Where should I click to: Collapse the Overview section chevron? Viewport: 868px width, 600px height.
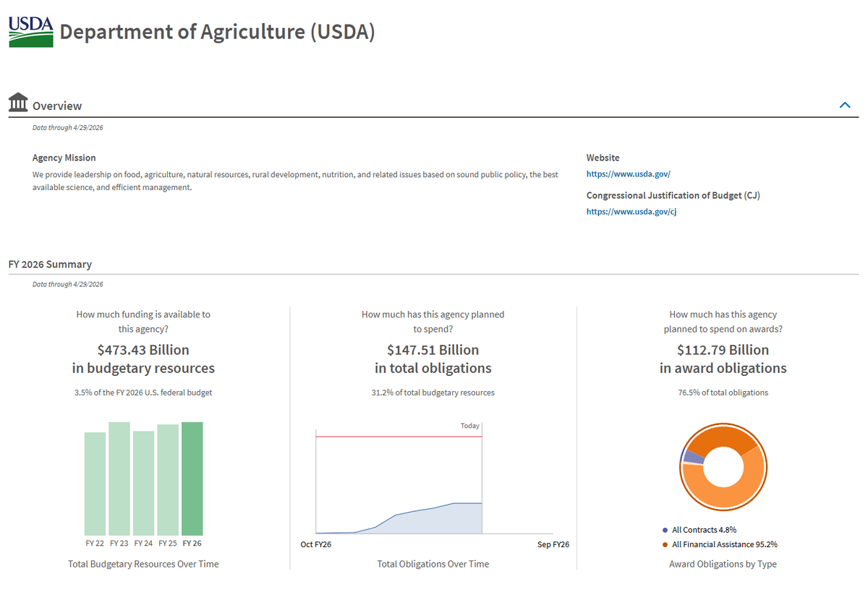tap(845, 105)
